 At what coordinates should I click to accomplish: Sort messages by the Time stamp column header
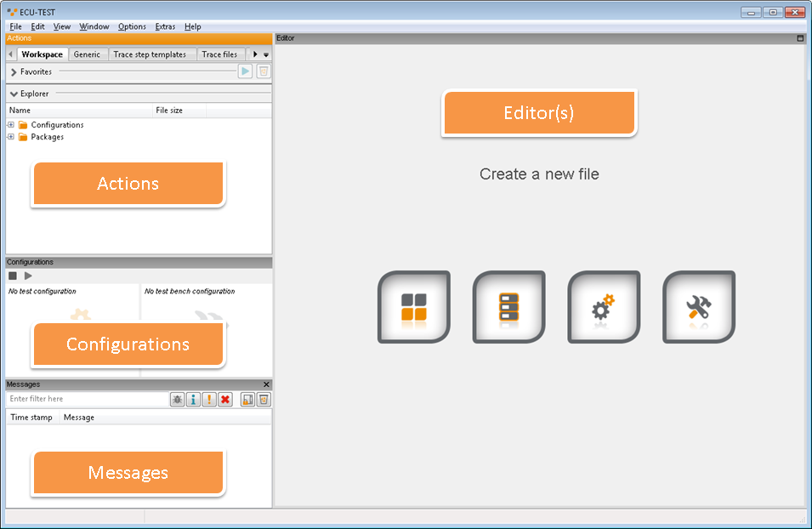coord(31,418)
